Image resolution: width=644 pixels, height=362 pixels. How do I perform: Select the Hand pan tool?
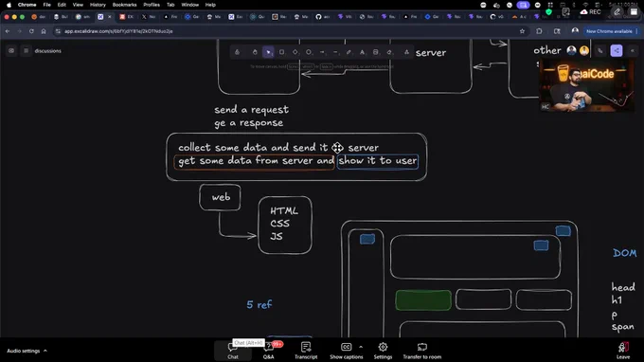[255, 52]
